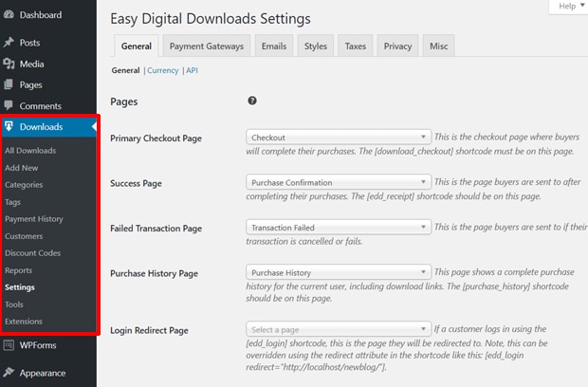Open Payment History in sidebar
The image size is (588, 387).
(x=34, y=219)
